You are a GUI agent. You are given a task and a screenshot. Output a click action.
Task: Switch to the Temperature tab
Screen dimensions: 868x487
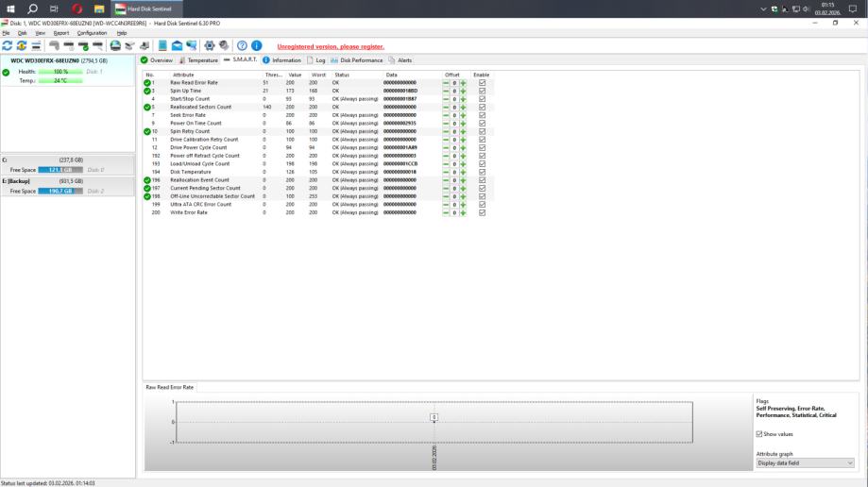pyautogui.click(x=198, y=60)
